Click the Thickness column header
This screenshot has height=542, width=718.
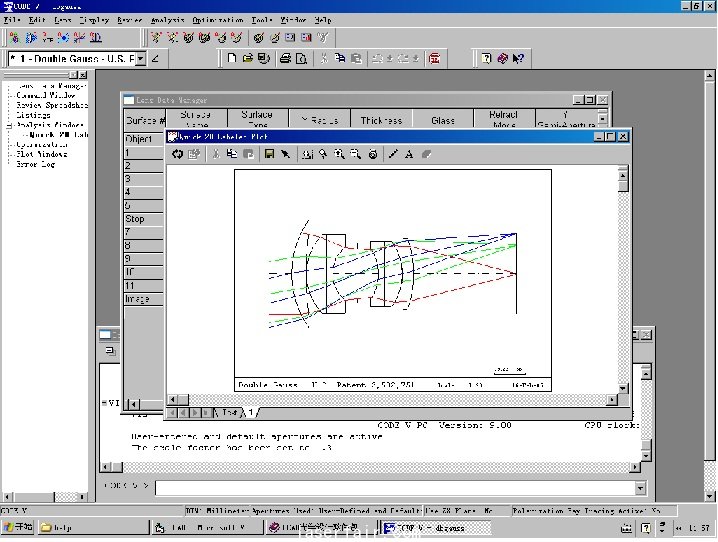tap(381, 120)
